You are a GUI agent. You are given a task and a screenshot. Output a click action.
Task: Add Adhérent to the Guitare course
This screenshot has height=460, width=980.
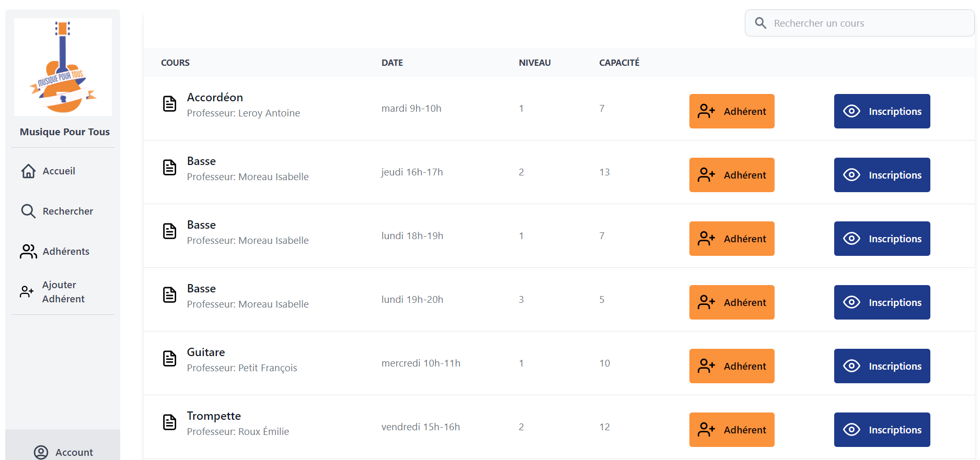(x=732, y=366)
